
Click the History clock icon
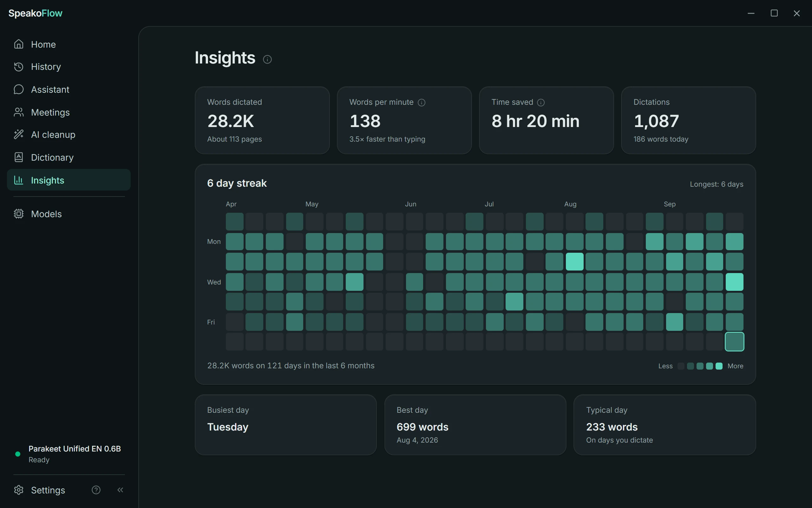[19, 67]
